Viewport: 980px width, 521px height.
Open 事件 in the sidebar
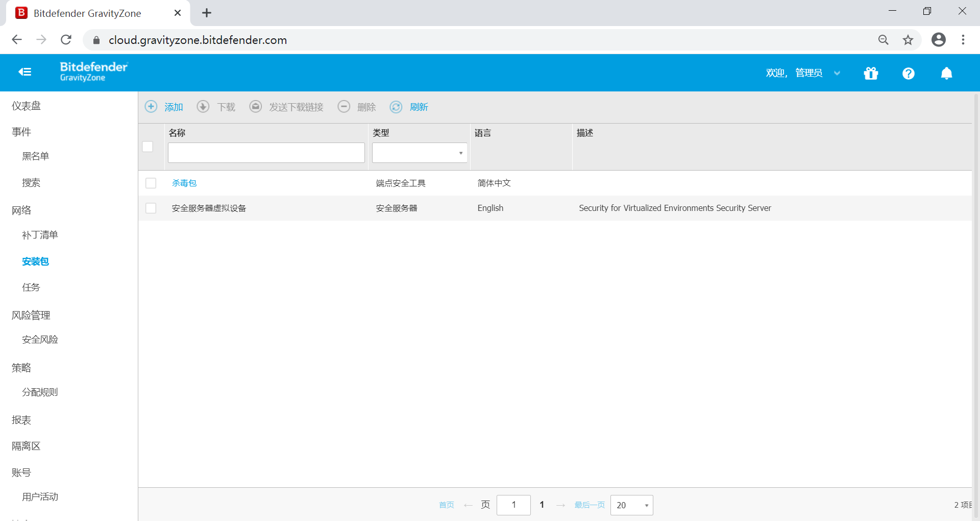pyautogui.click(x=21, y=132)
